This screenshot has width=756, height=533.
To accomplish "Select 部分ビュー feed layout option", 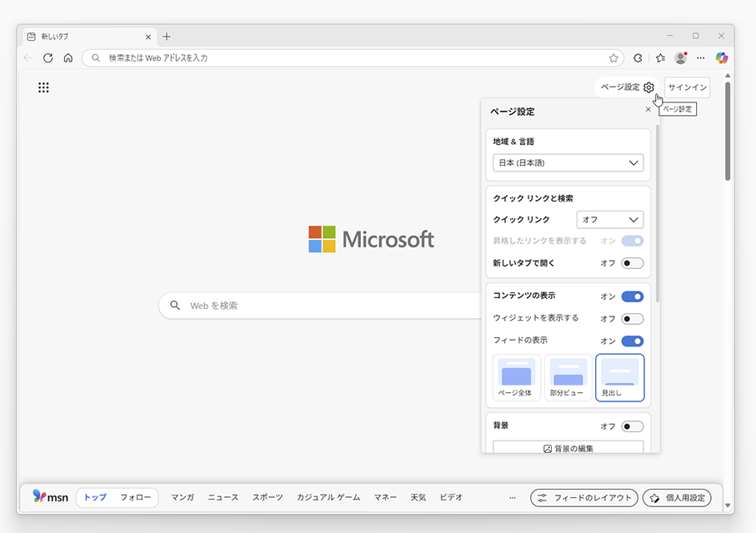I will [x=568, y=378].
